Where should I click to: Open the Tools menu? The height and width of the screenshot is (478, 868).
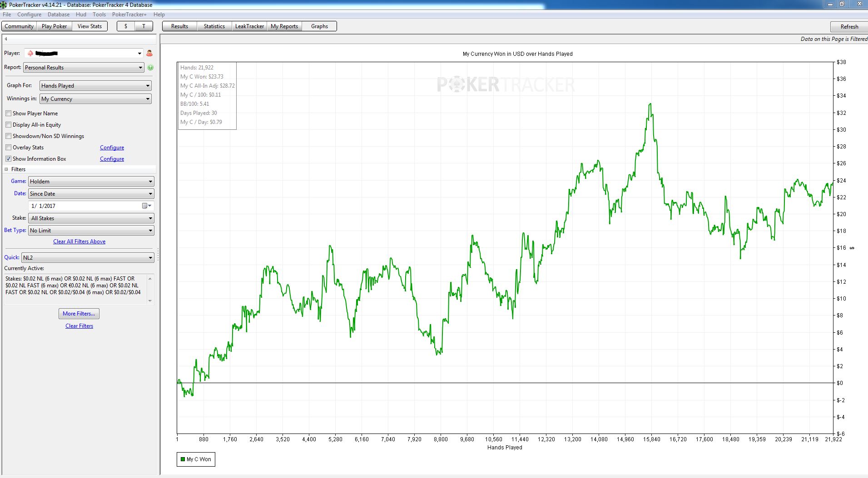point(99,15)
